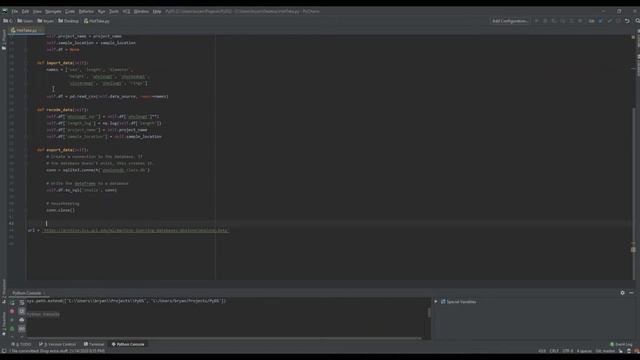Open the Edit menu

(x=25, y=11)
